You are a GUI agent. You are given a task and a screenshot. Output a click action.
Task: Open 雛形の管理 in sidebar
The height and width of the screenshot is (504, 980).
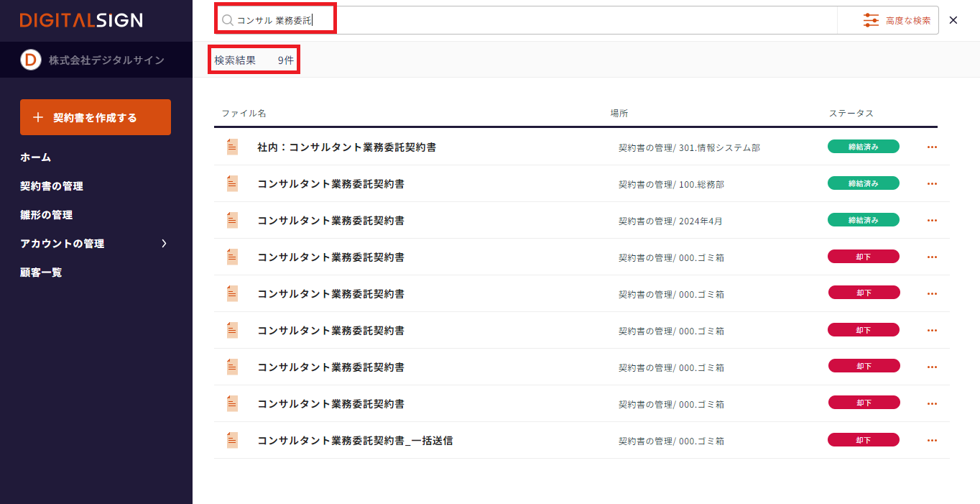point(47,215)
